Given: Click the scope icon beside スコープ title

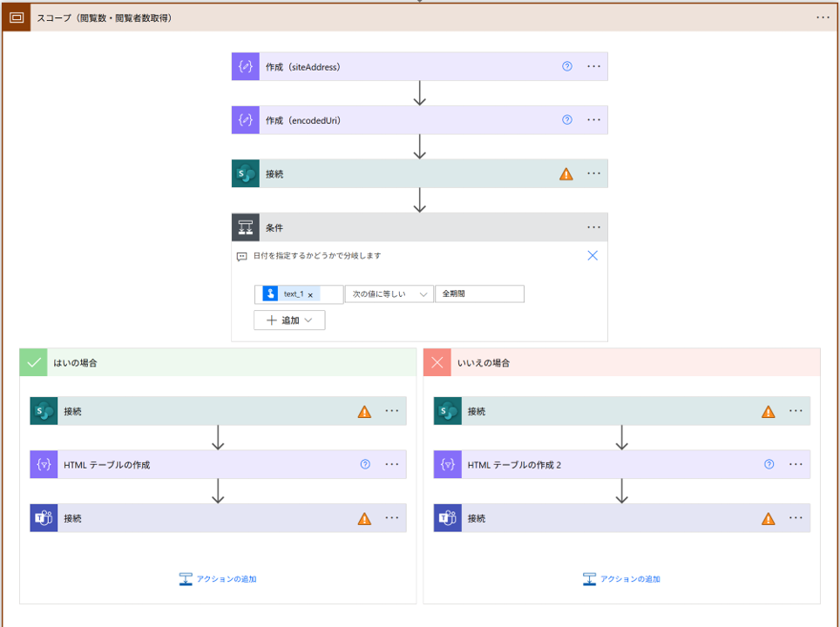Looking at the screenshot, I should [x=16, y=17].
